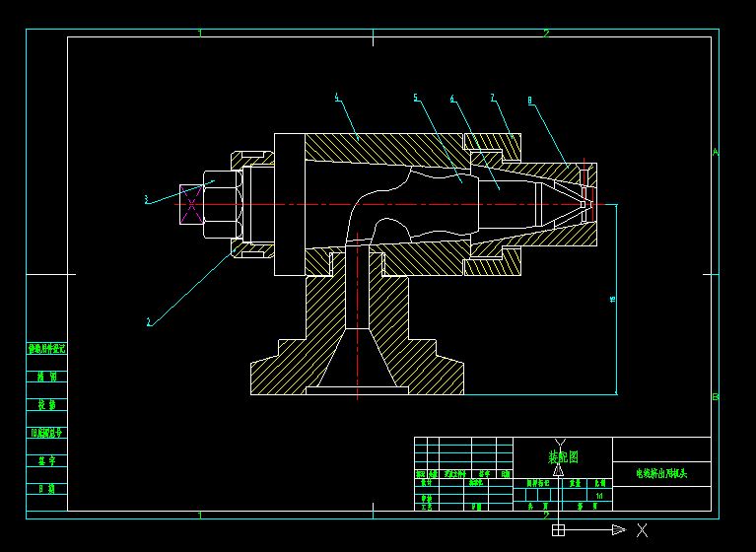Select the part number 3 leader label
Screen dimensions: 756x552
point(147,199)
